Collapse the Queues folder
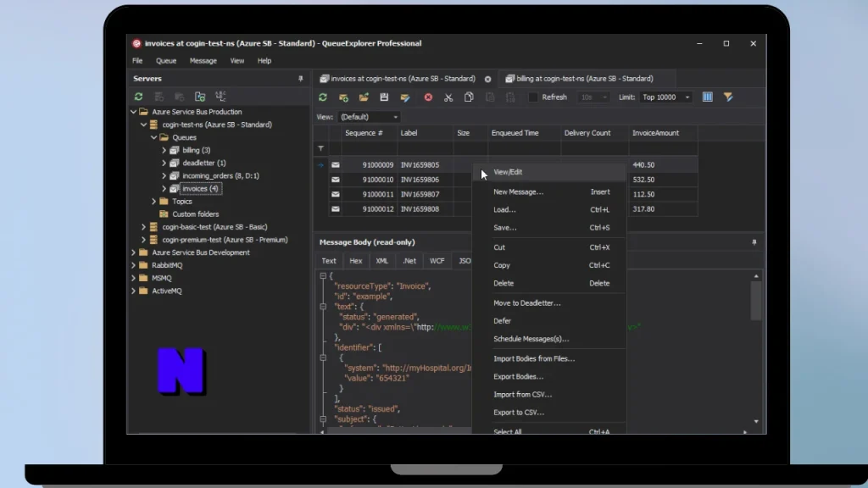The image size is (868, 488). (154, 137)
